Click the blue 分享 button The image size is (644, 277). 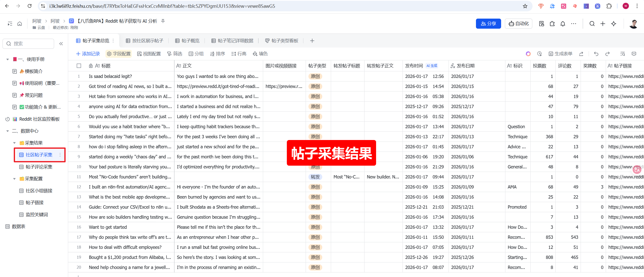(488, 24)
